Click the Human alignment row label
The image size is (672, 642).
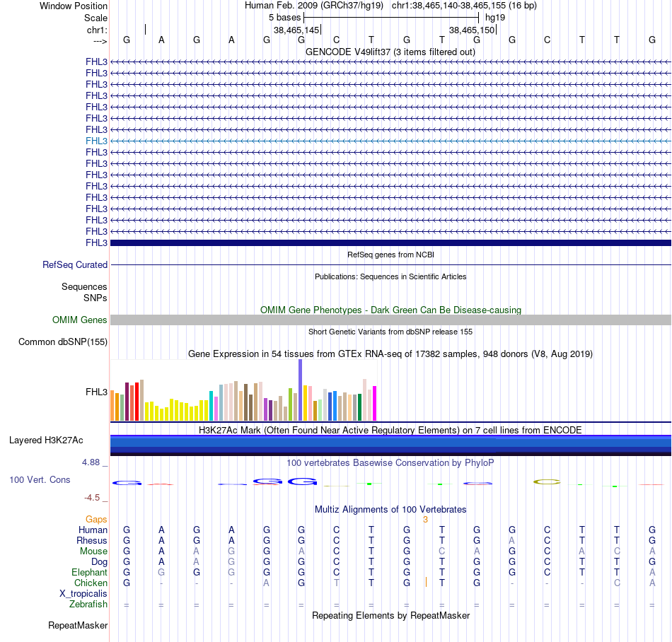click(x=93, y=530)
